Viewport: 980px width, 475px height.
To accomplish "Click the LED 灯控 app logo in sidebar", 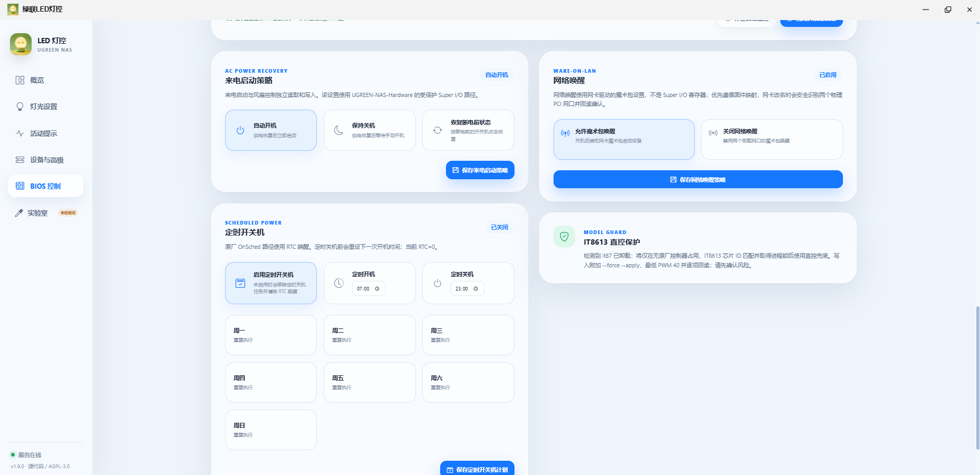I will coord(21,44).
